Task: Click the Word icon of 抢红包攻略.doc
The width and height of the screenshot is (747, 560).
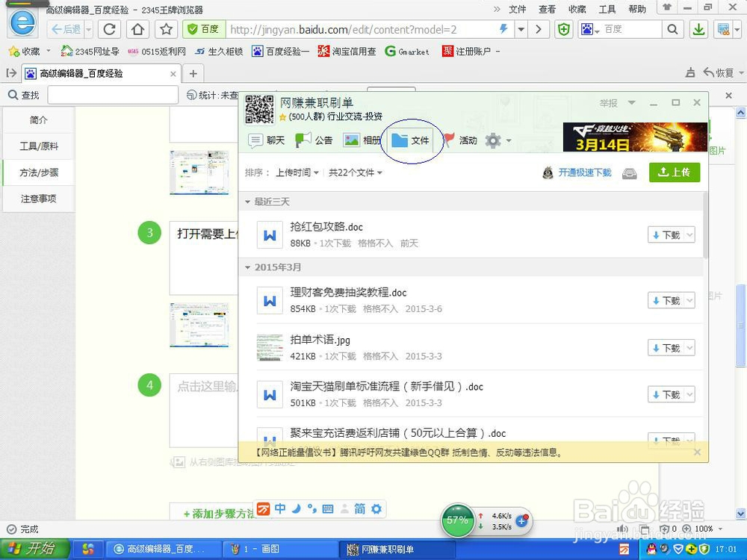Action: 270,234
